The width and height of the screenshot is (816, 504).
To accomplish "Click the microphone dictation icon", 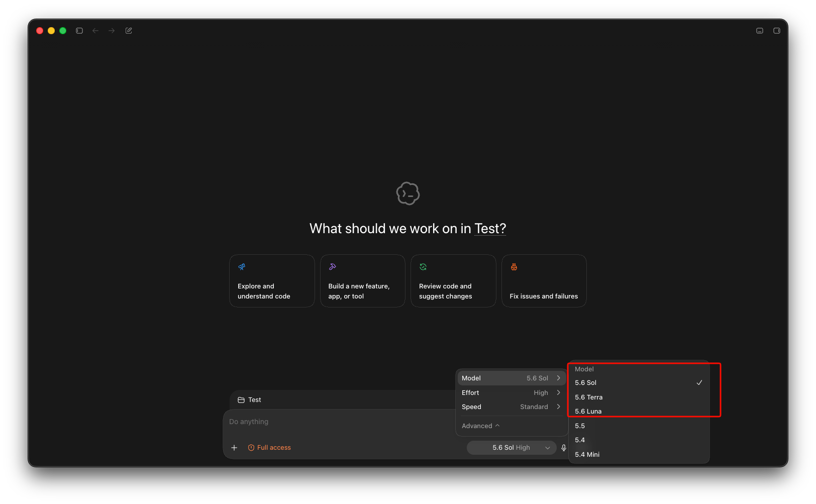I will click(564, 448).
